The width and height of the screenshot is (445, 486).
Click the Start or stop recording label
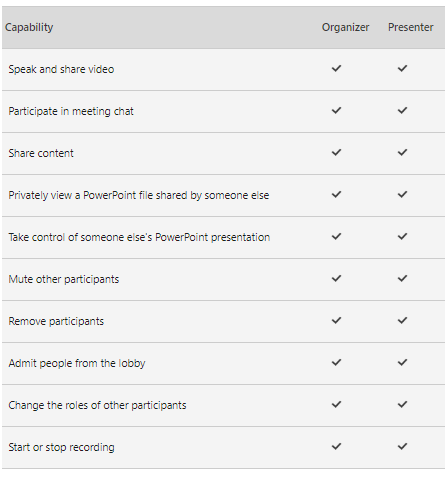pos(61,447)
